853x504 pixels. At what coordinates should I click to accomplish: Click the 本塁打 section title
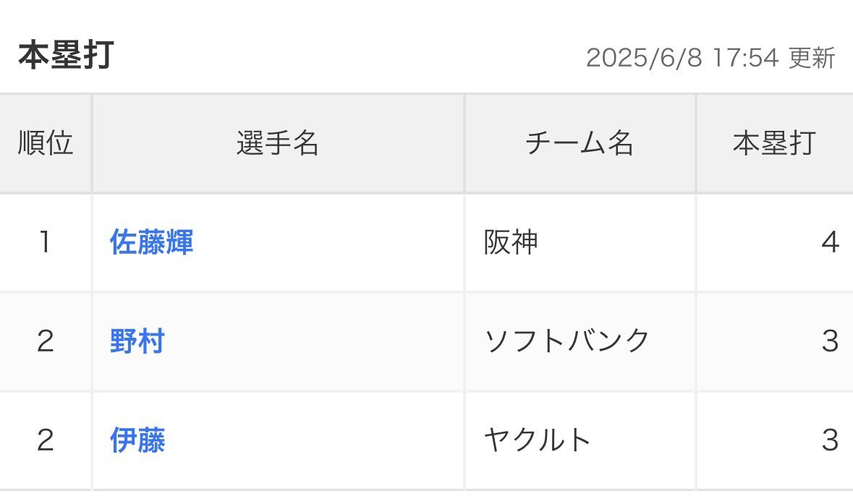pyautogui.click(x=66, y=56)
